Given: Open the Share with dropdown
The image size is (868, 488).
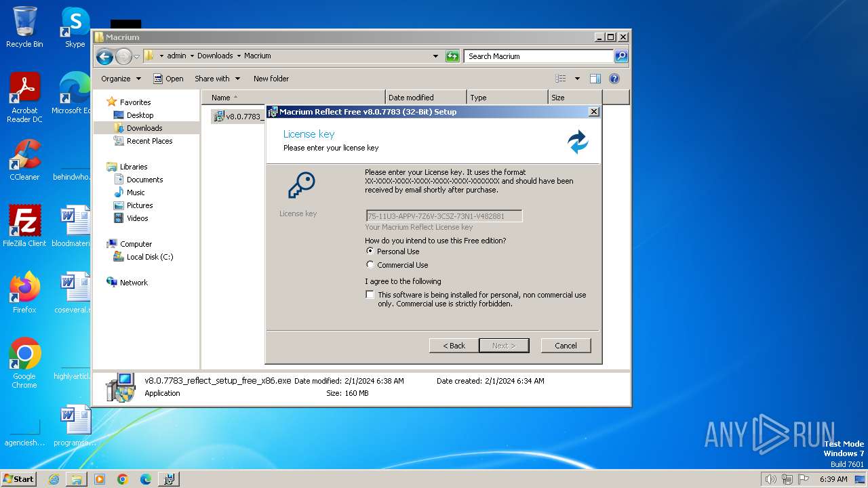Looking at the screenshot, I should click(x=217, y=79).
